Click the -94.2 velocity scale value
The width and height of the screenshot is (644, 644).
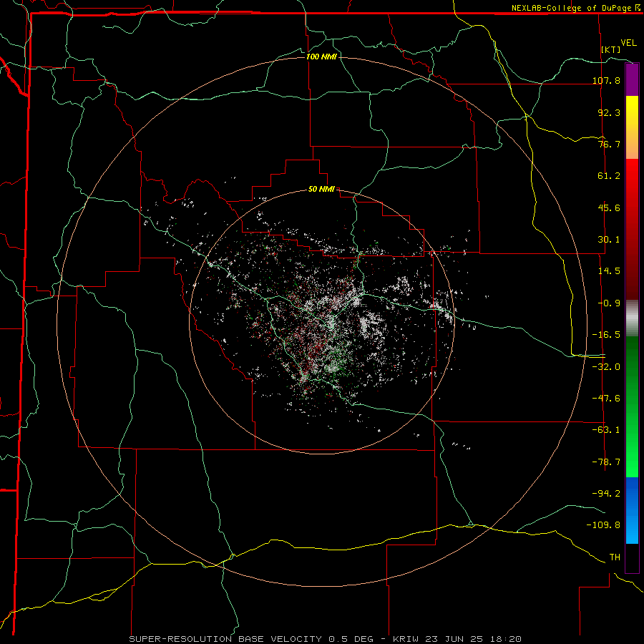[x=606, y=493]
